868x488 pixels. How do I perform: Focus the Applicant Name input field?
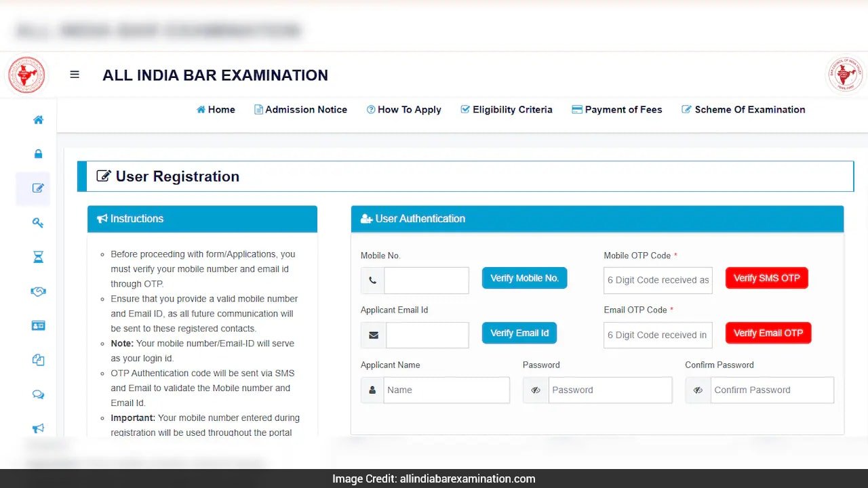[446, 390]
